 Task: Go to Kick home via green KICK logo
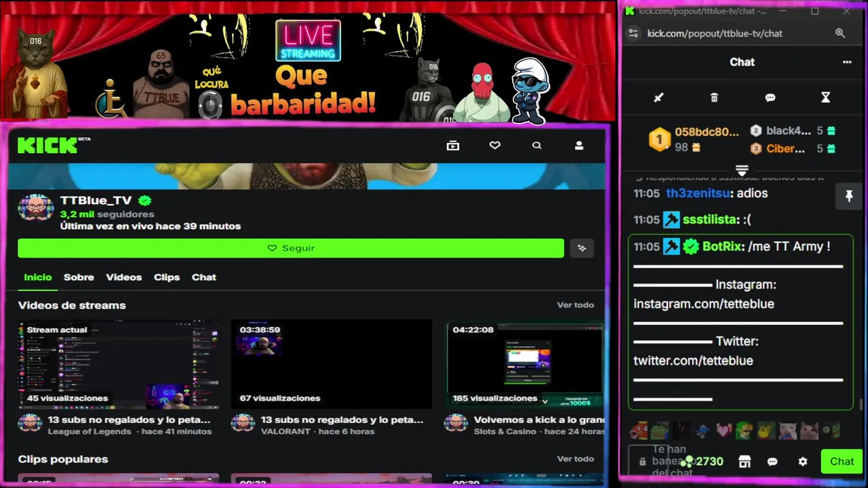click(x=47, y=145)
